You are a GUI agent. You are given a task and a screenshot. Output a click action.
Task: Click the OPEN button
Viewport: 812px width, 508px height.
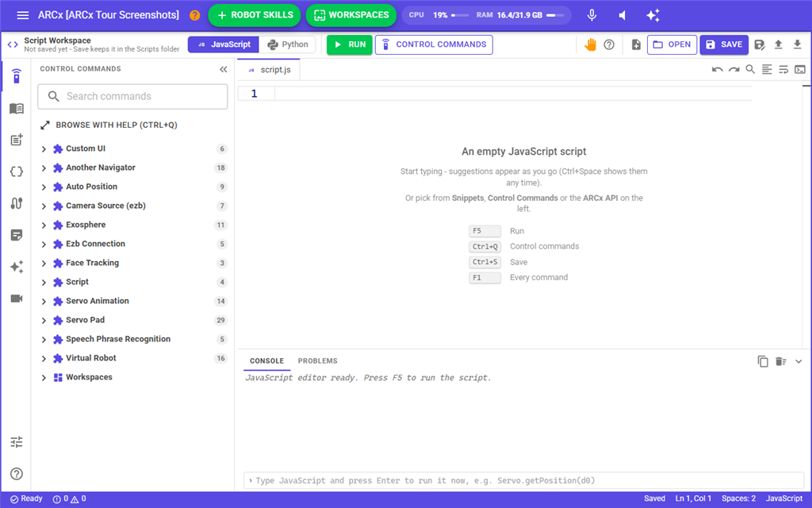coord(672,44)
